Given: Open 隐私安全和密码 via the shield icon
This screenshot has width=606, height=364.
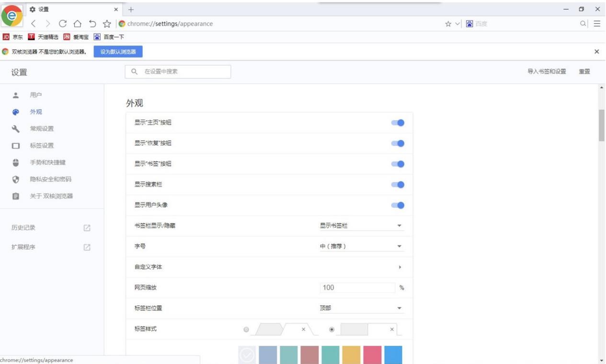Looking at the screenshot, I should coord(15,179).
